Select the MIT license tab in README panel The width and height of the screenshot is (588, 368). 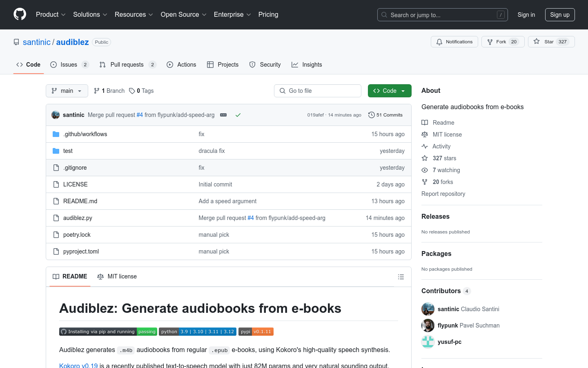click(117, 277)
